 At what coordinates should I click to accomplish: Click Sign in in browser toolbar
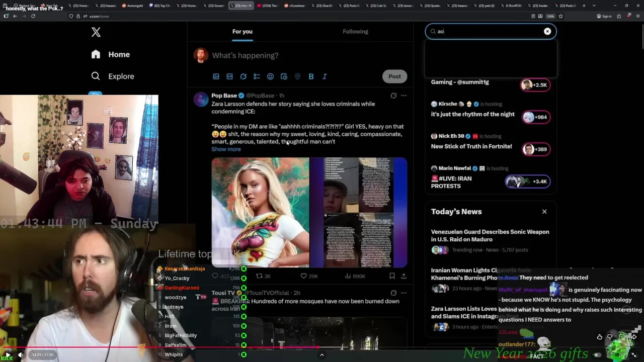[605, 16]
